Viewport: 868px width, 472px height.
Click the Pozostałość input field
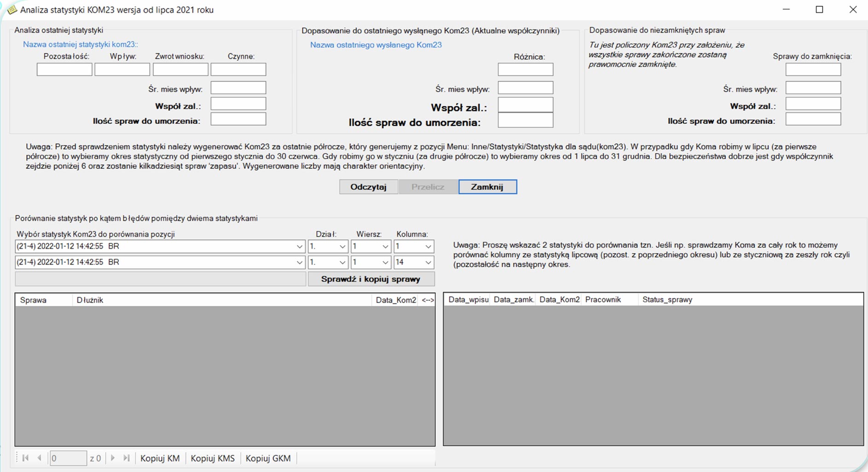64,69
